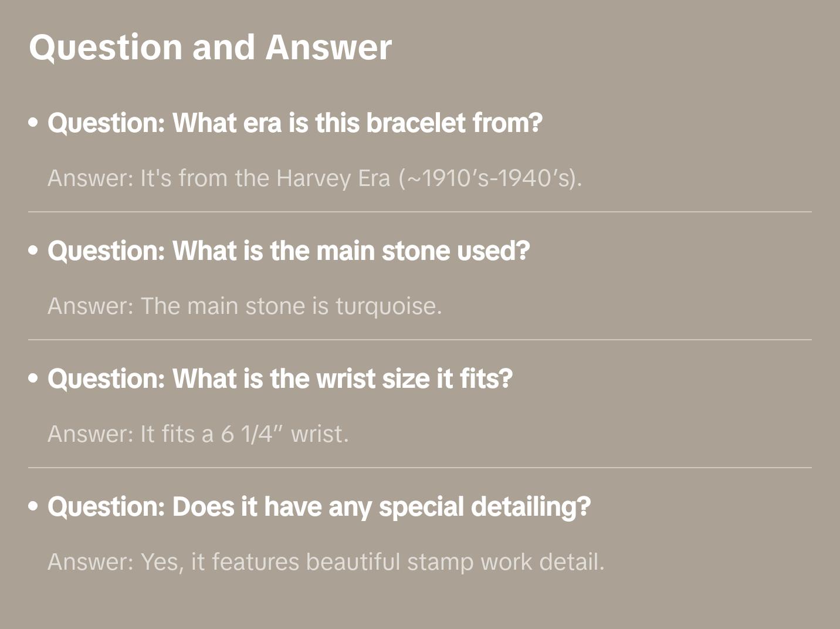Toggle the 'What is the wrist size it fits?' question
The width and height of the screenshot is (840, 629).
point(280,378)
